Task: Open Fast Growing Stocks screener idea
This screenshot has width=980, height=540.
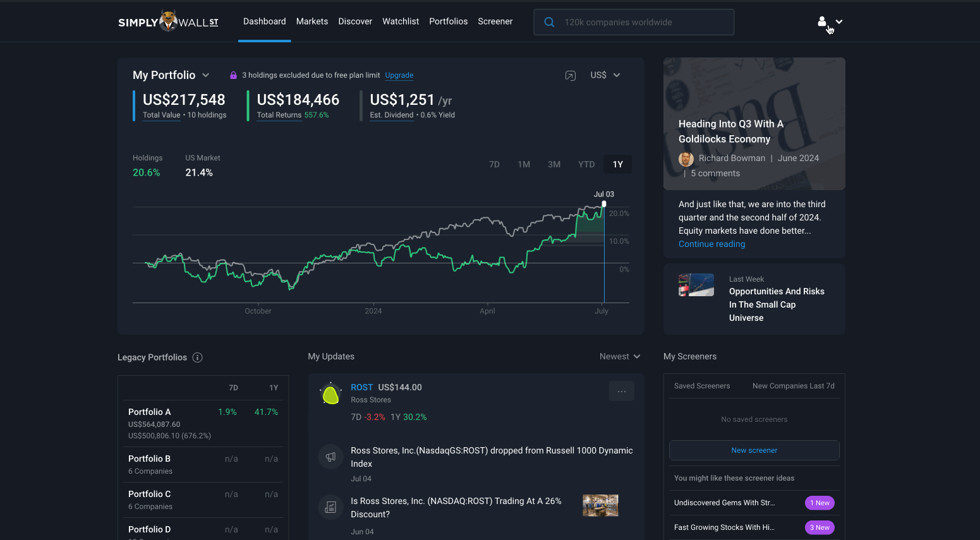Action: (725, 527)
